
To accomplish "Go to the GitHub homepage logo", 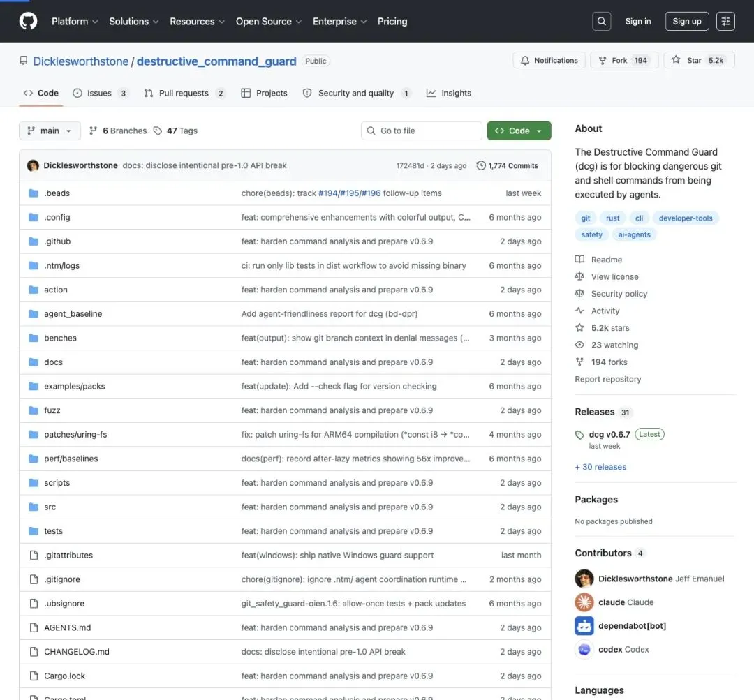I will (28, 21).
